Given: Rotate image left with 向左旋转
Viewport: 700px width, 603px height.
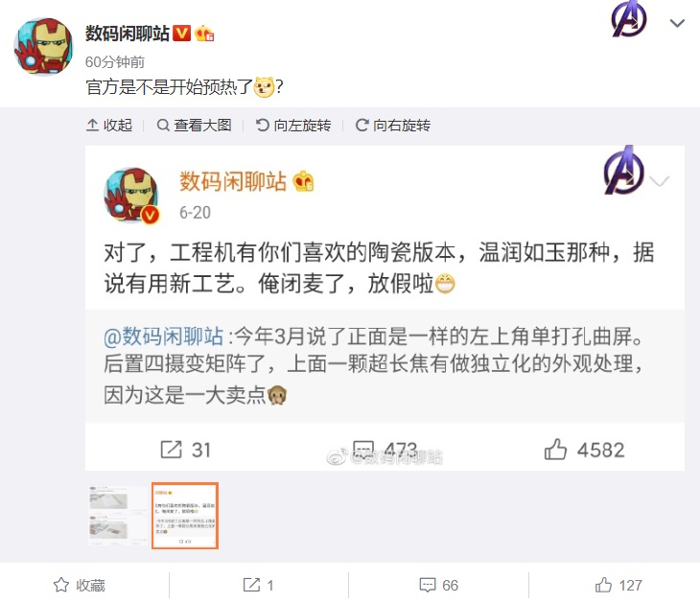Looking at the screenshot, I should pos(293,126).
